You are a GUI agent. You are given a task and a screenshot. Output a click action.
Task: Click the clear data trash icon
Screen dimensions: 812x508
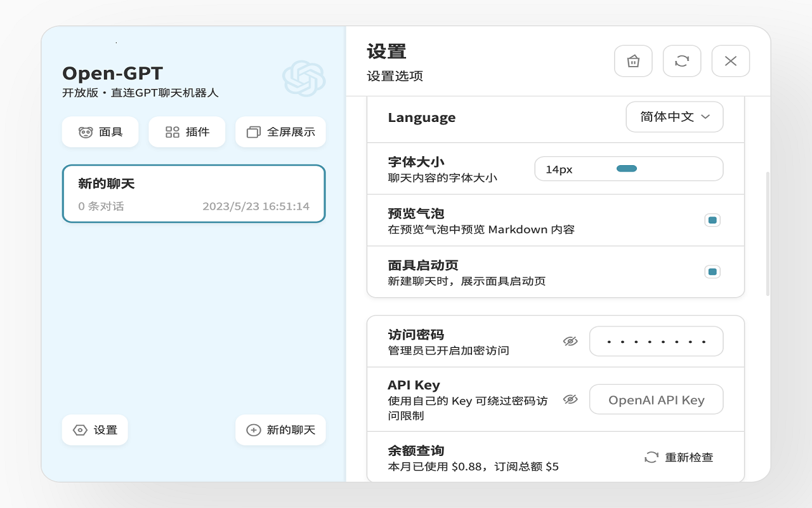point(633,61)
